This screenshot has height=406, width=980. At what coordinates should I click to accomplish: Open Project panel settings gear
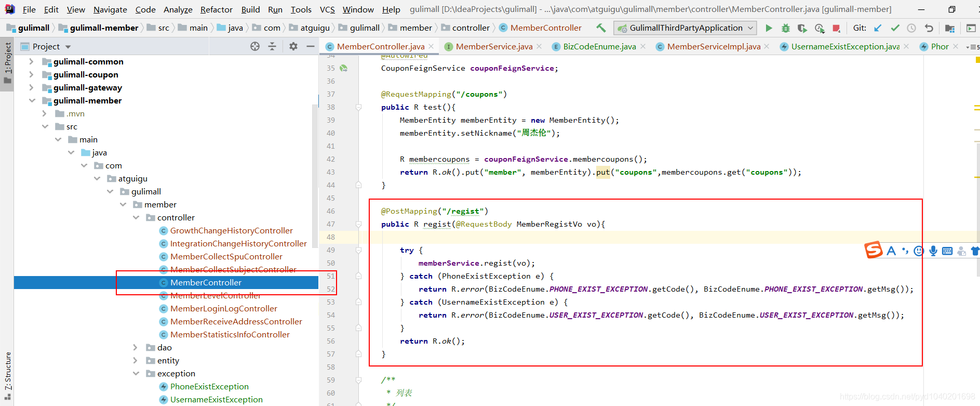tap(293, 46)
